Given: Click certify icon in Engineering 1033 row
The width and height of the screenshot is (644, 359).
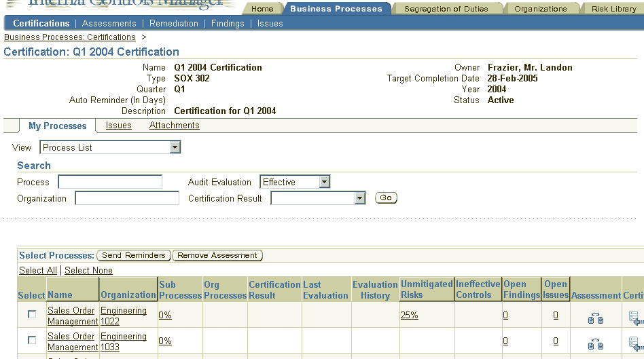Looking at the screenshot, I should click(x=636, y=344).
